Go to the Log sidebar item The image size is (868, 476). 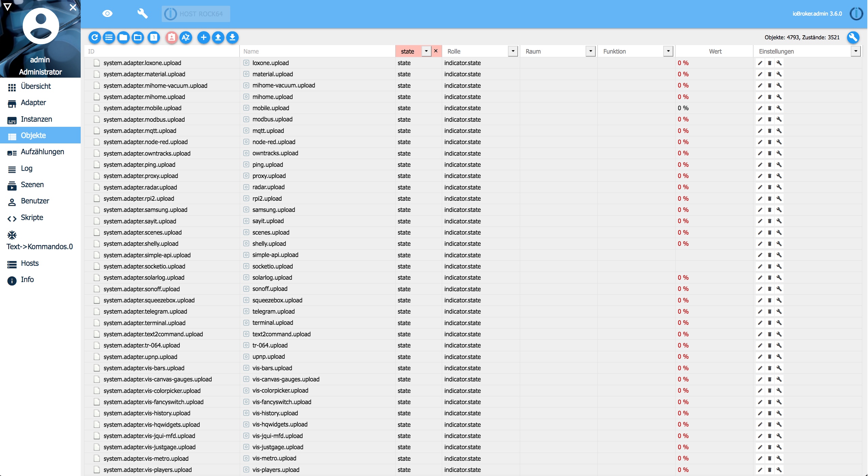tap(26, 168)
